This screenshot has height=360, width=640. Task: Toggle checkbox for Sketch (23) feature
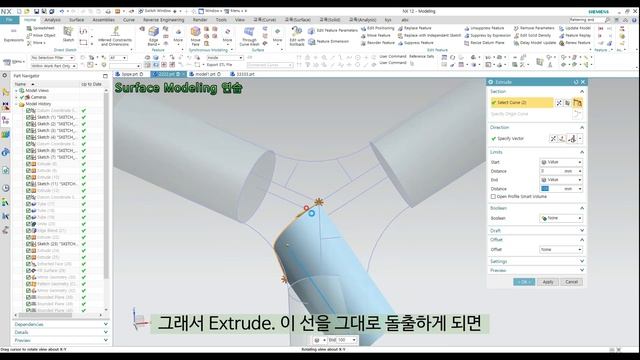click(x=28, y=244)
